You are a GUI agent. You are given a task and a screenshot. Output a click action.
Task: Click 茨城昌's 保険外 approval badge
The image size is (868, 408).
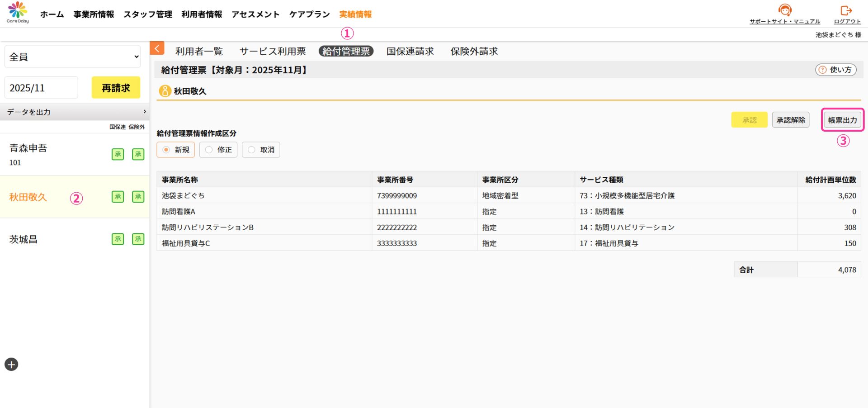(138, 239)
